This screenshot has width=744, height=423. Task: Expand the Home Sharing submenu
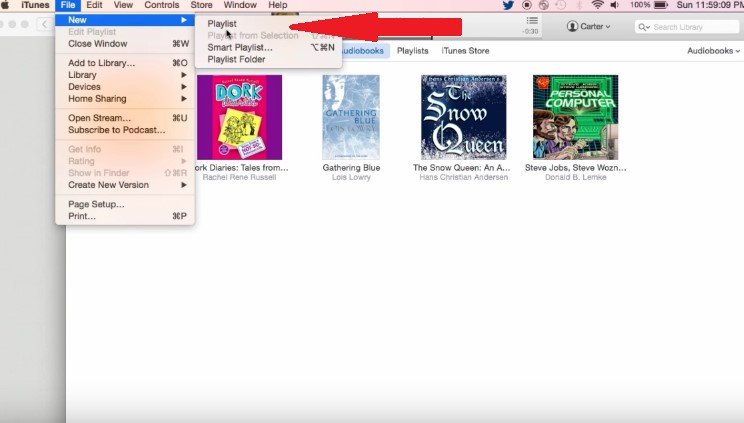tap(125, 99)
